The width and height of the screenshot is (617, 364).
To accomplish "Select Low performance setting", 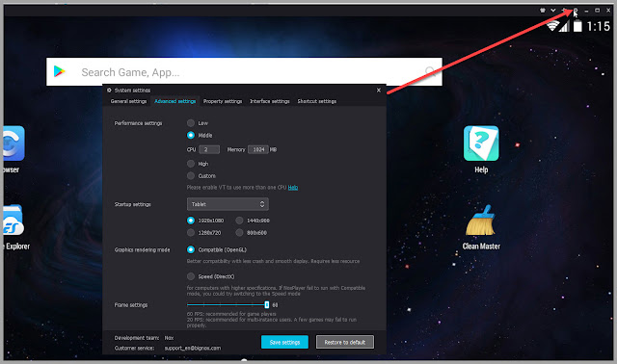I will 191,123.
